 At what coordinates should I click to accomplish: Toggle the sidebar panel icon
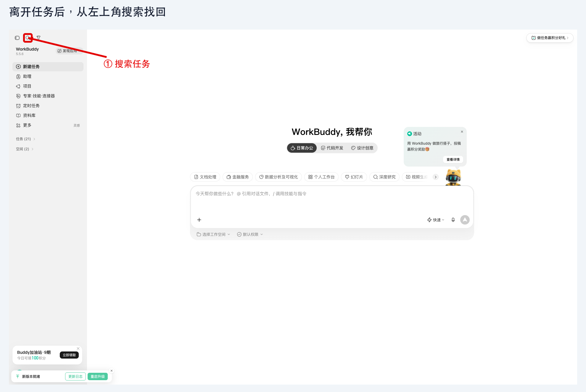(x=17, y=38)
